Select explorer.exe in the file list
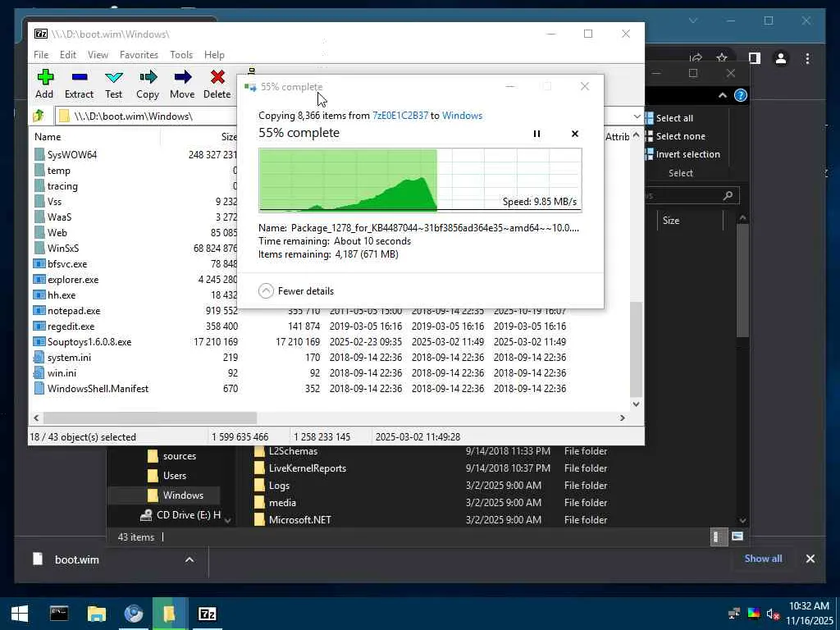This screenshot has width=840, height=630. click(x=73, y=279)
